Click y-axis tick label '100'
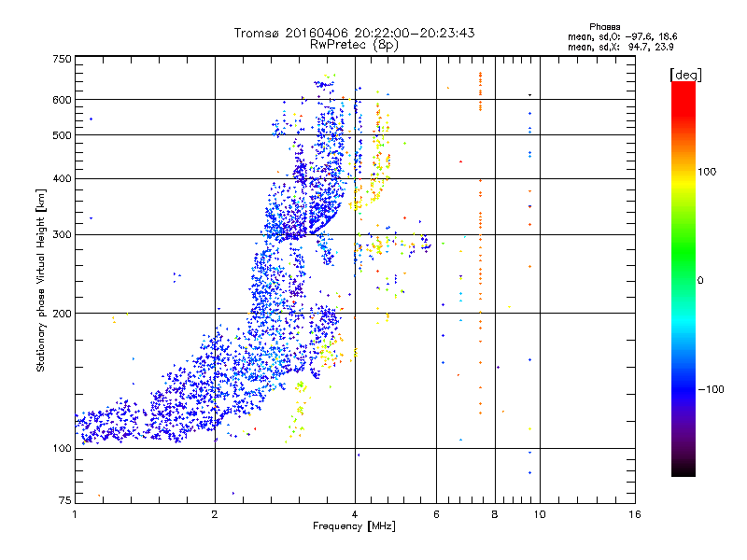 pos(62,448)
